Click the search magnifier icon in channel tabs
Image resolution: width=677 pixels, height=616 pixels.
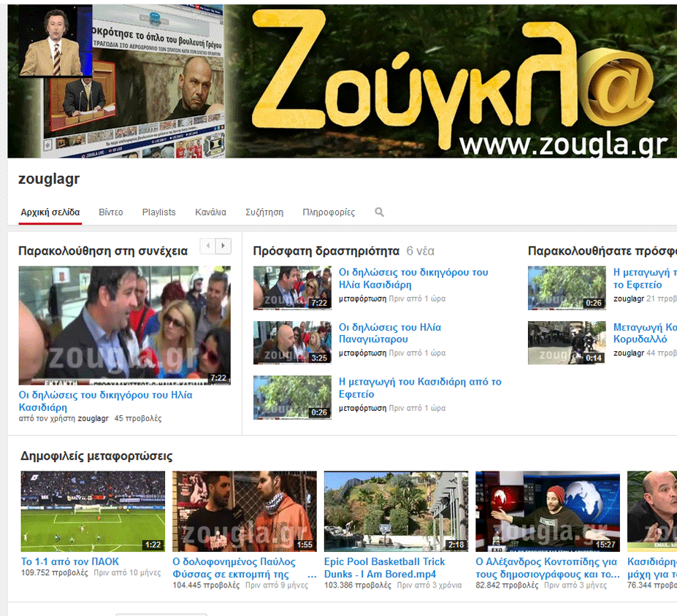[x=379, y=212]
